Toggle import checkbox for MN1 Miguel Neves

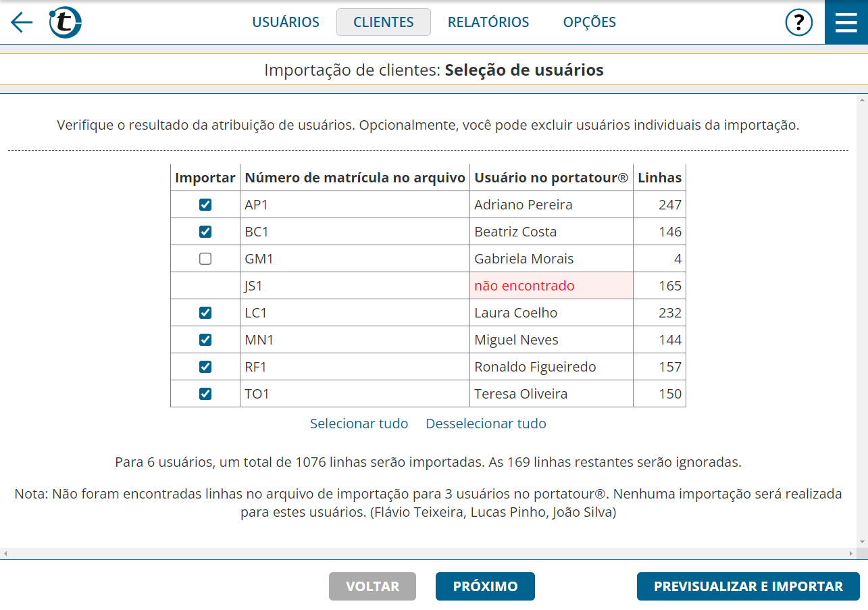click(x=205, y=340)
